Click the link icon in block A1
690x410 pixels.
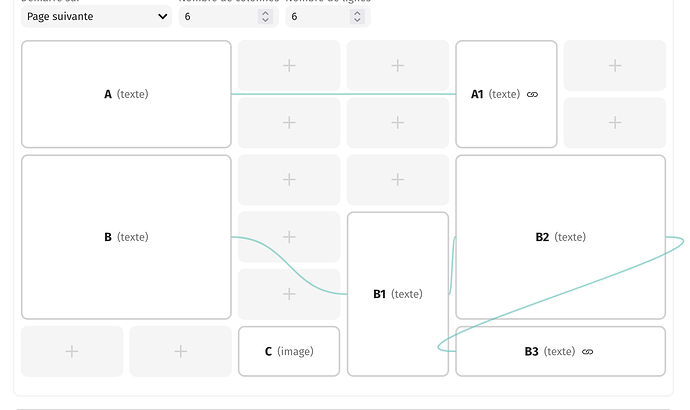[532, 95]
